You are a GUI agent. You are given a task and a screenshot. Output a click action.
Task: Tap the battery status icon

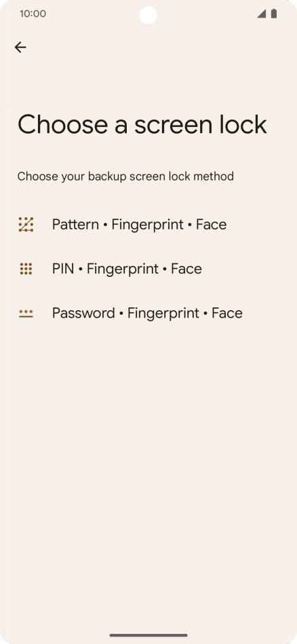click(274, 14)
